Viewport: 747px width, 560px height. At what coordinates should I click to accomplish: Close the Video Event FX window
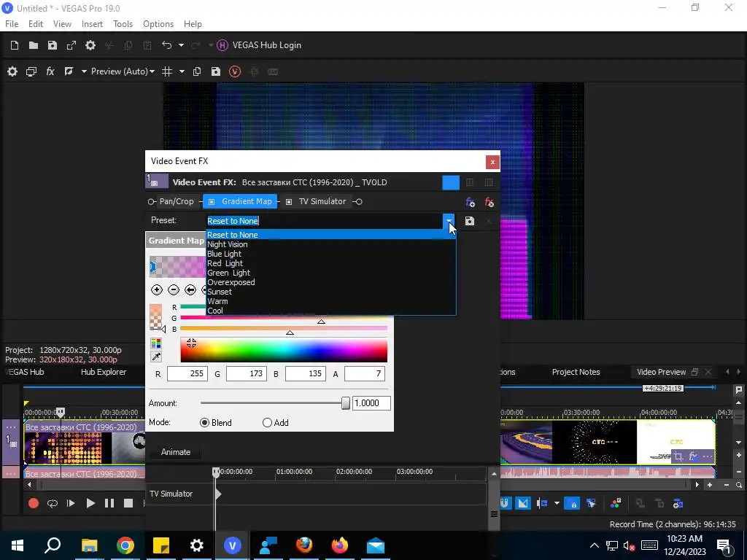492,163
